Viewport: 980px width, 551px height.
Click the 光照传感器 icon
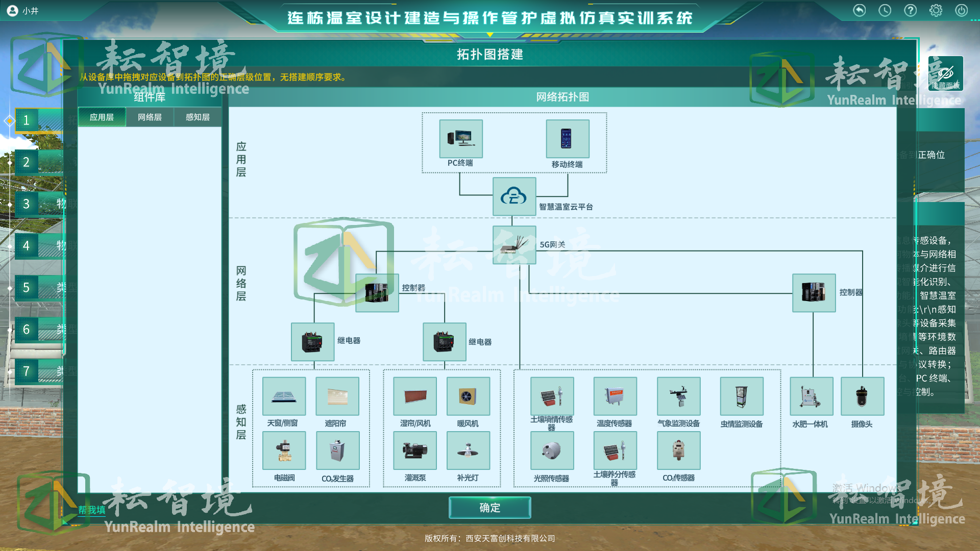[x=552, y=450]
